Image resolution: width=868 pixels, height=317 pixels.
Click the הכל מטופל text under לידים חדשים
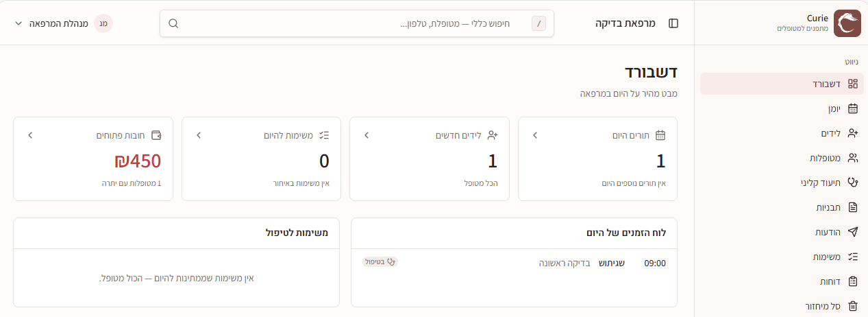[x=481, y=183]
